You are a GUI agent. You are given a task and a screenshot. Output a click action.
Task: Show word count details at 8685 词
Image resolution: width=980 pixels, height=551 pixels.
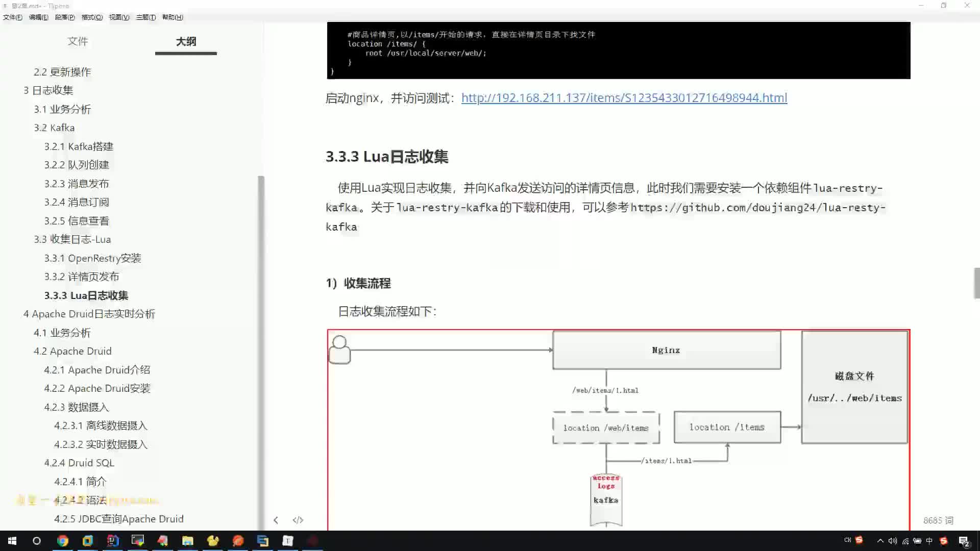(x=938, y=520)
